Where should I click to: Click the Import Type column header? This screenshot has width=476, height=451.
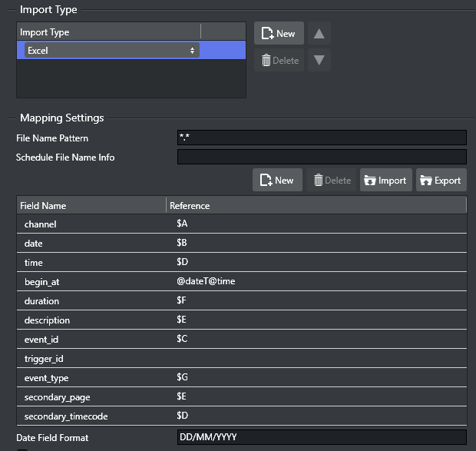point(107,32)
